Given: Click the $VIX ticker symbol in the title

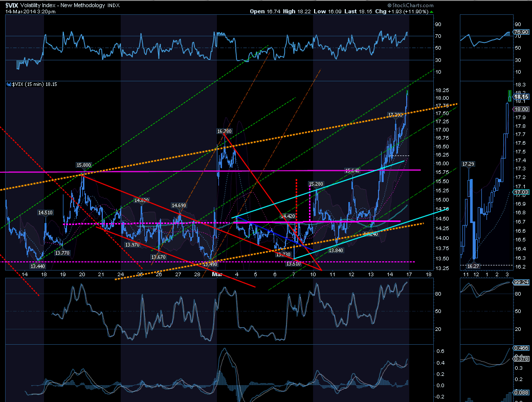Looking at the screenshot, I should click(x=12, y=5).
